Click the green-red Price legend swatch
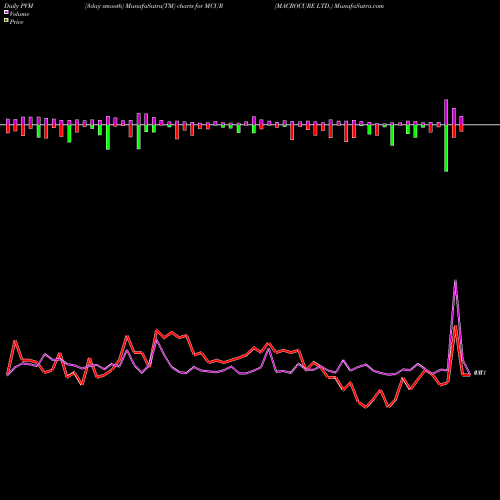Screen dimensions: 500x500 (6, 21)
